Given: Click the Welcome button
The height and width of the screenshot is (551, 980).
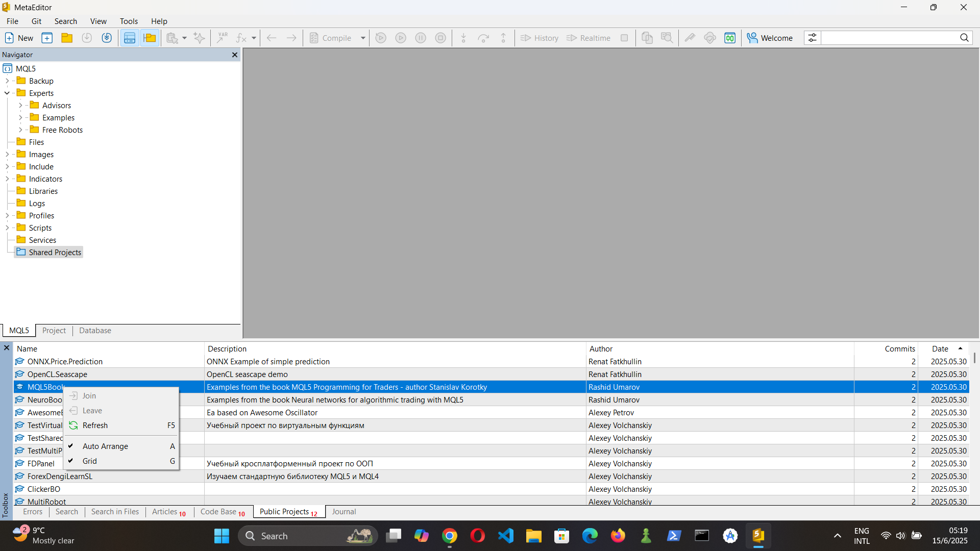Looking at the screenshot, I should (770, 38).
